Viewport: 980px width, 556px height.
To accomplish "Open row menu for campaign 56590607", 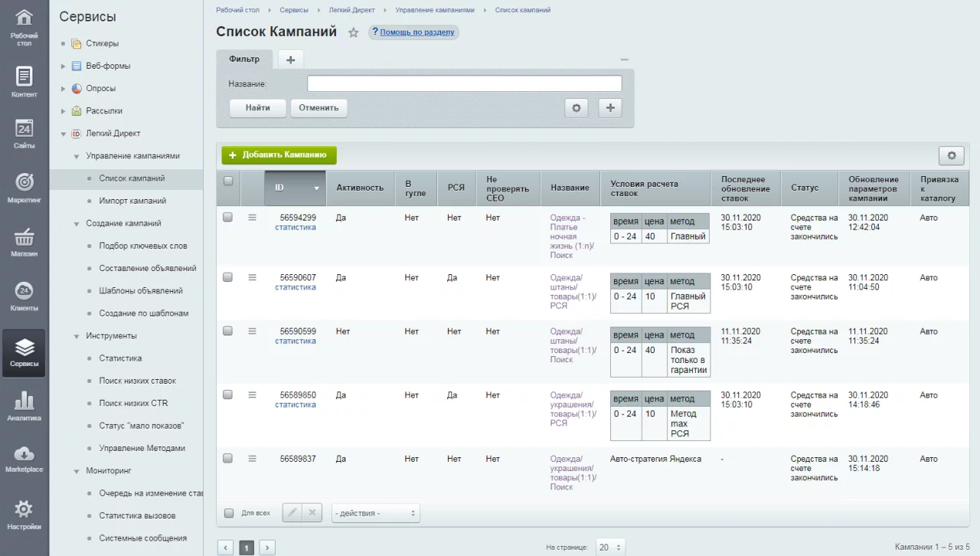I will point(252,277).
